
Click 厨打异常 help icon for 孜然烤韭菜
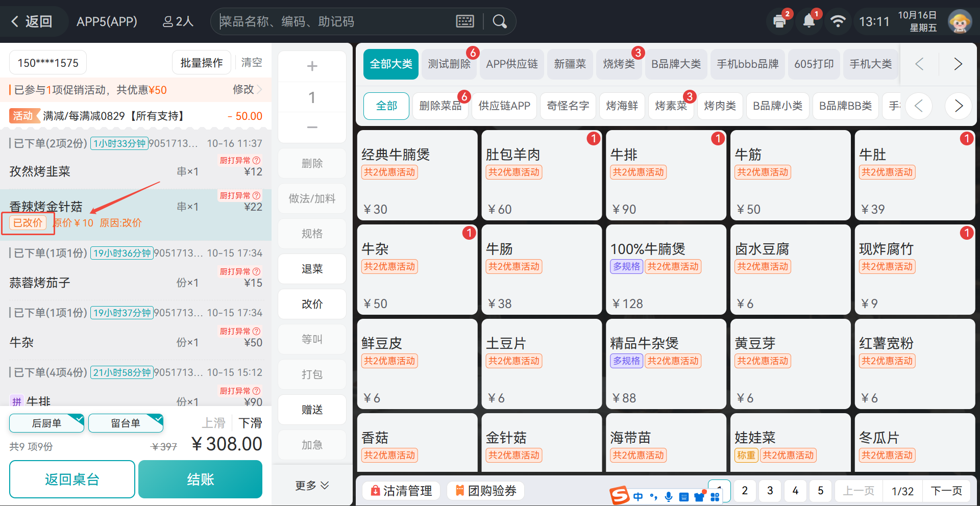tap(257, 160)
